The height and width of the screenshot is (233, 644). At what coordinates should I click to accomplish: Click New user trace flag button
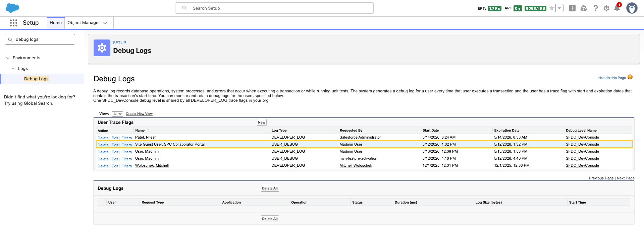(x=262, y=123)
